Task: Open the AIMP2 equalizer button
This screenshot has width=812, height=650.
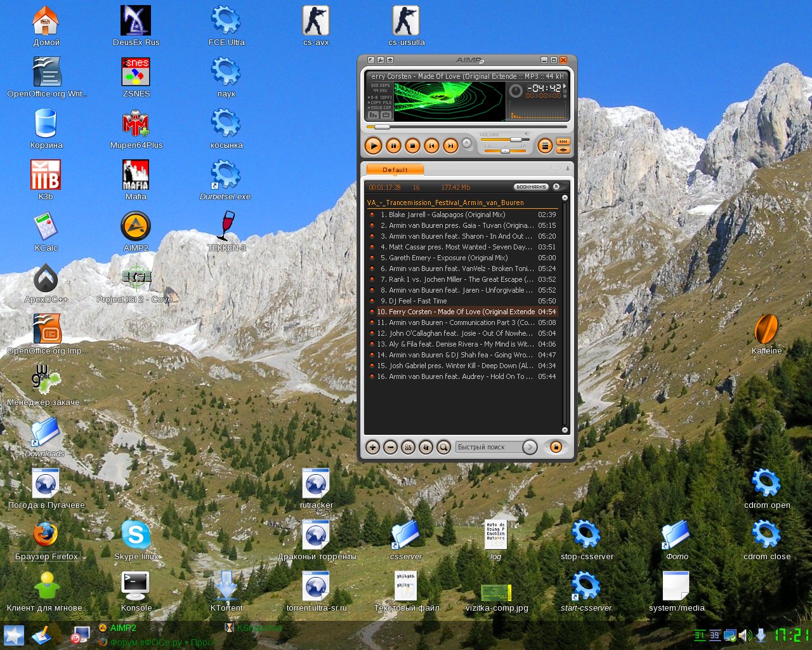Action: click(x=563, y=142)
